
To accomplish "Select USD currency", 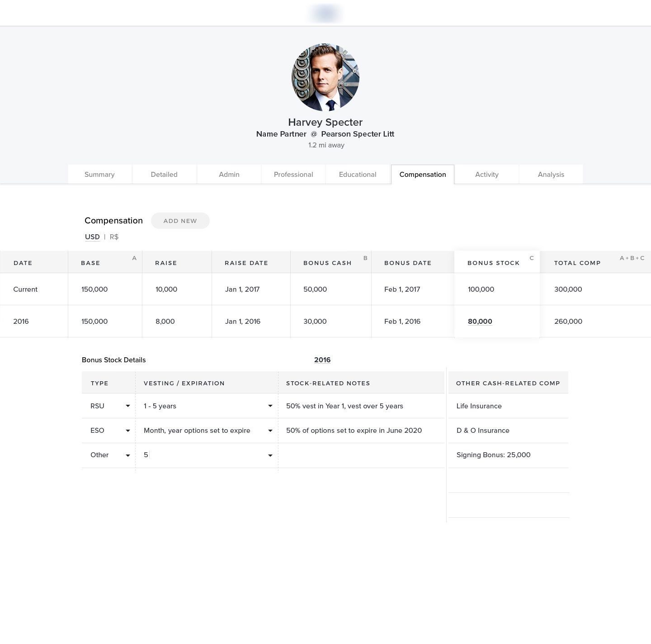I will (92, 237).
